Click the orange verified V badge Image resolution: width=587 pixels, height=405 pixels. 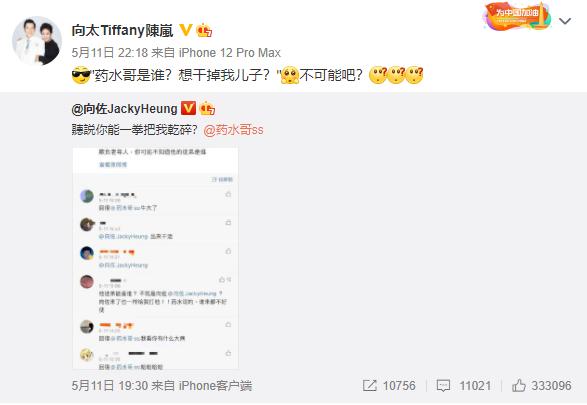pyautogui.click(x=188, y=108)
